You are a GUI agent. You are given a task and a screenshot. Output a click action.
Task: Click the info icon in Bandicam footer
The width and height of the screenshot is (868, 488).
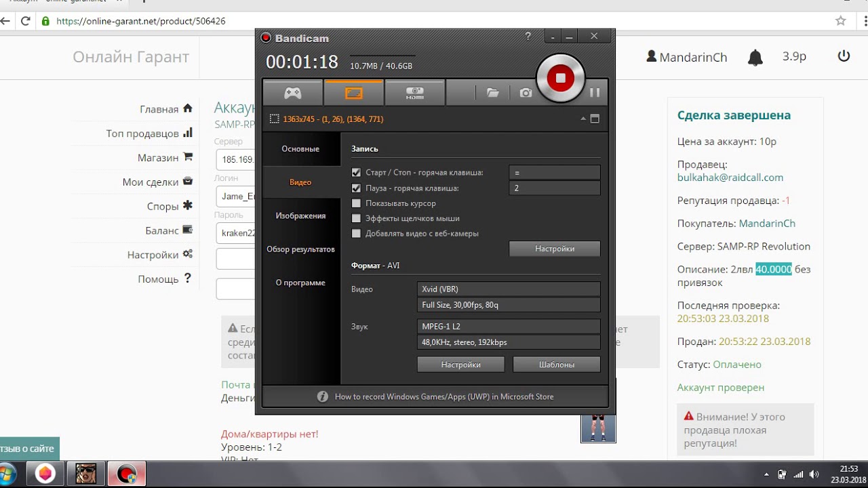pyautogui.click(x=323, y=396)
